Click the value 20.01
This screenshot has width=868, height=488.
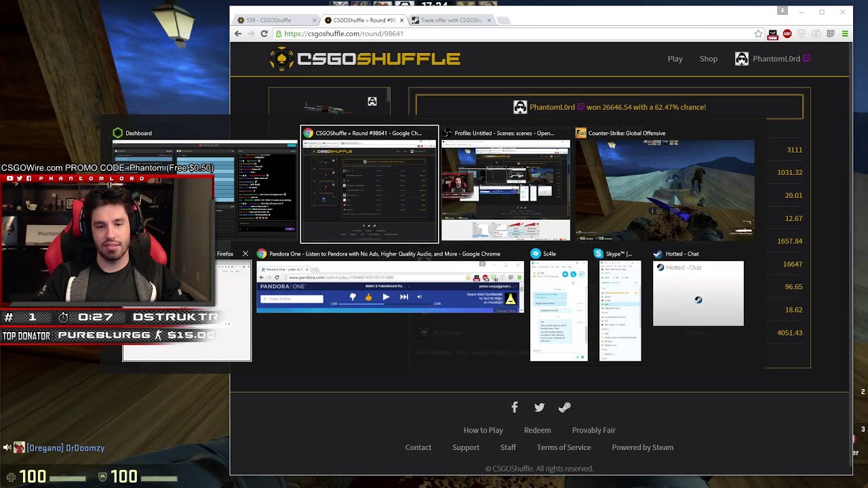(793, 195)
